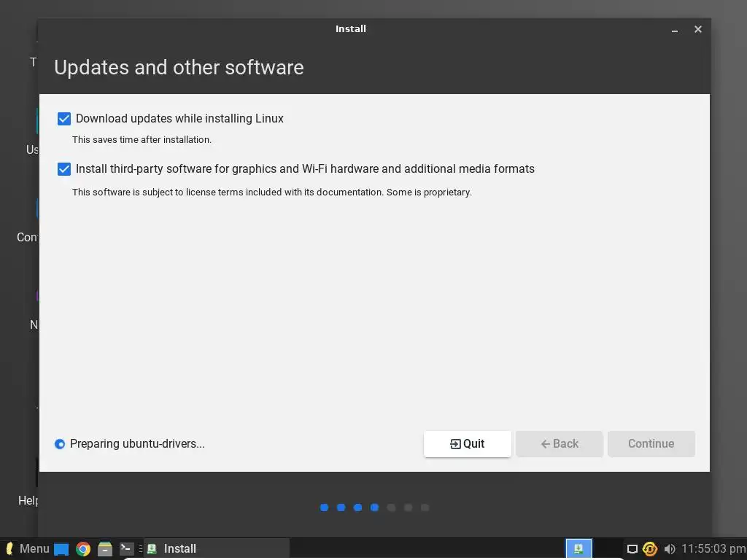Click the Preparing ubuntu-drivers spinner indicator

pyautogui.click(x=60, y=444)
